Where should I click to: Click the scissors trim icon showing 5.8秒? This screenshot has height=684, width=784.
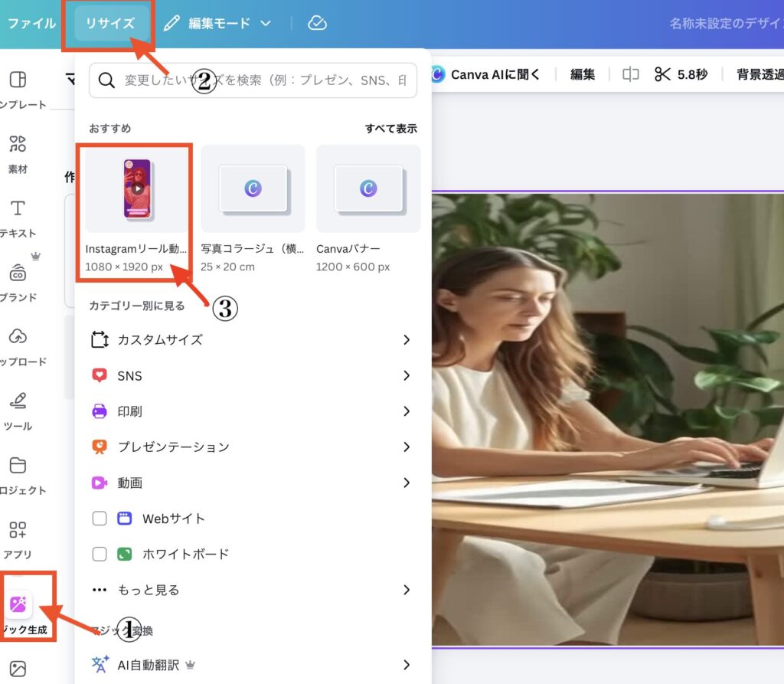coord(667,74)
